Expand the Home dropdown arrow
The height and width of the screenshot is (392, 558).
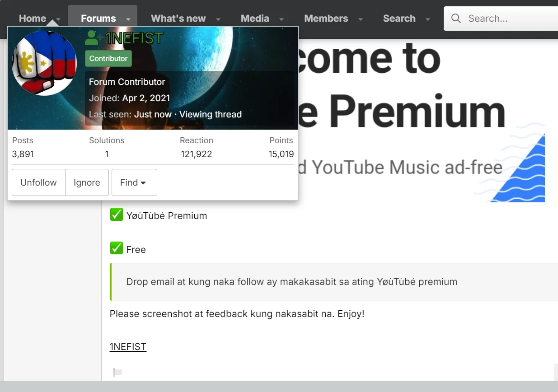click(x=58, y=19)
